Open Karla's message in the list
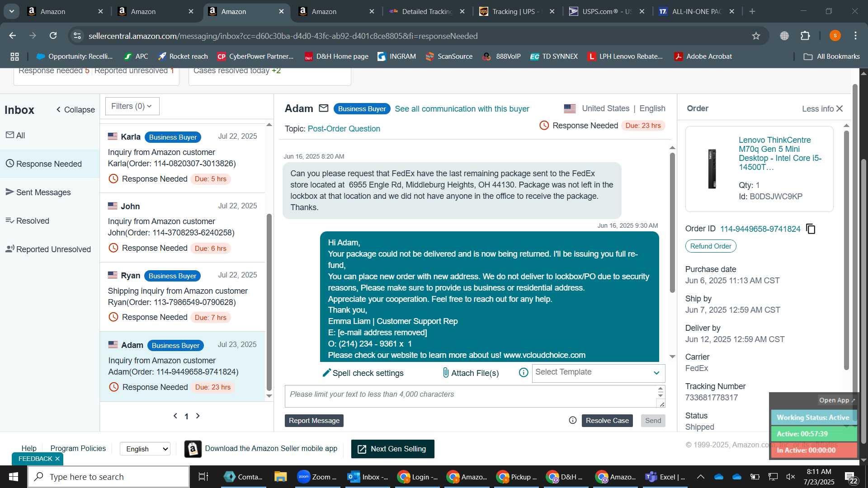The height and width of the screenshot is (488, 868). point(183,158)
